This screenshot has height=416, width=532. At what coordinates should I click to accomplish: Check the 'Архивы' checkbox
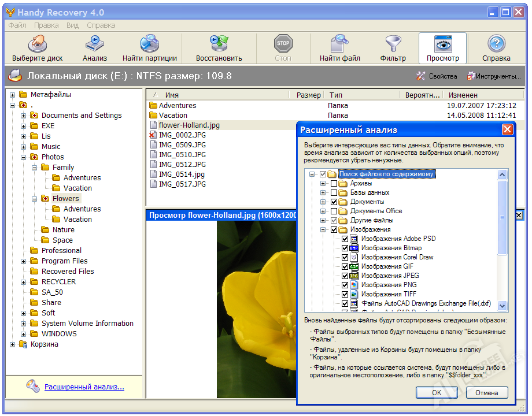coord(334,184)
